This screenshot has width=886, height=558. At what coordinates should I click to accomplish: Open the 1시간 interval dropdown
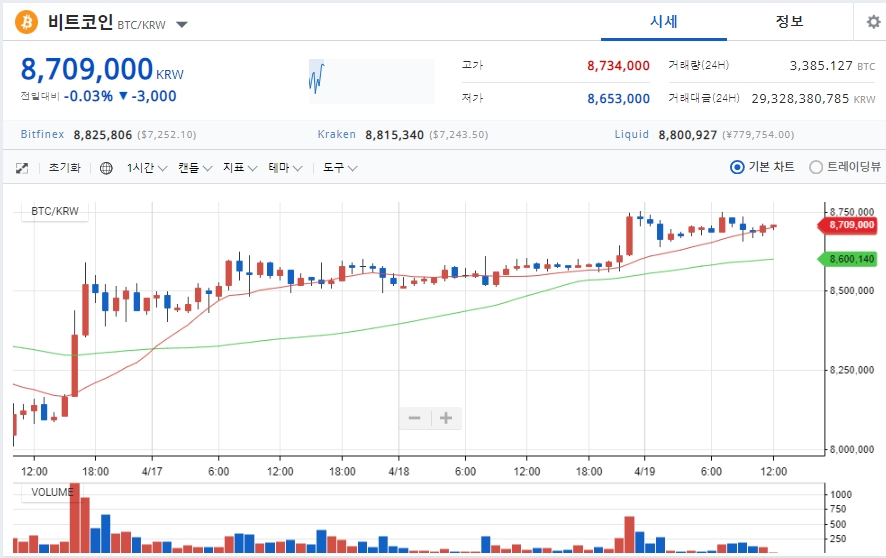coord(146,168)
